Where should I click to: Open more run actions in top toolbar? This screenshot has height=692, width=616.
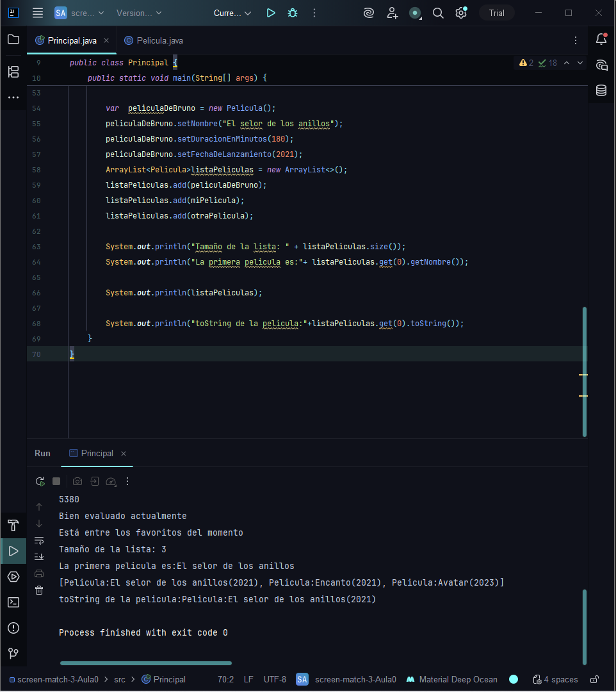314,13
